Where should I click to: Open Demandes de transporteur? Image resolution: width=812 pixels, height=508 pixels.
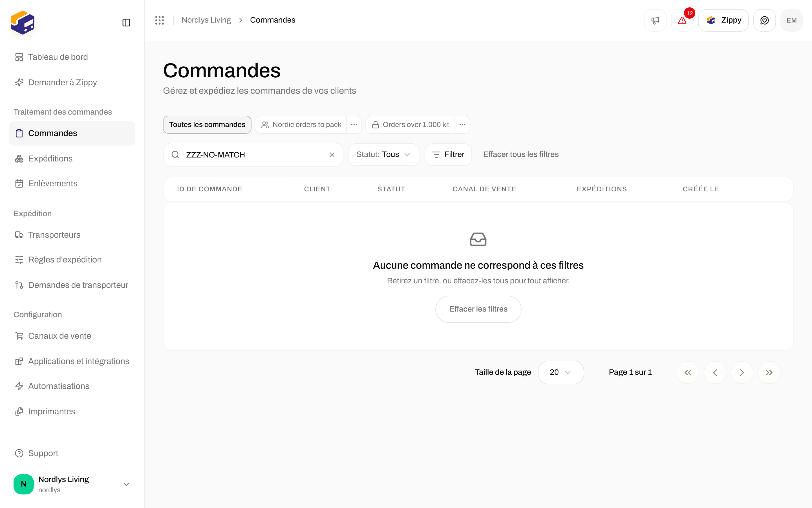(72, 285)
